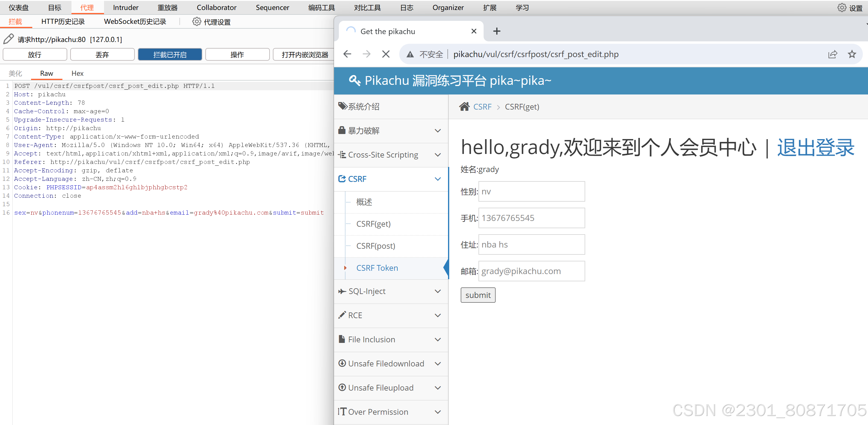This screenshot has width=868, height=425.
Task: Open Burp settings gear at top right
Action: (841, 8)
